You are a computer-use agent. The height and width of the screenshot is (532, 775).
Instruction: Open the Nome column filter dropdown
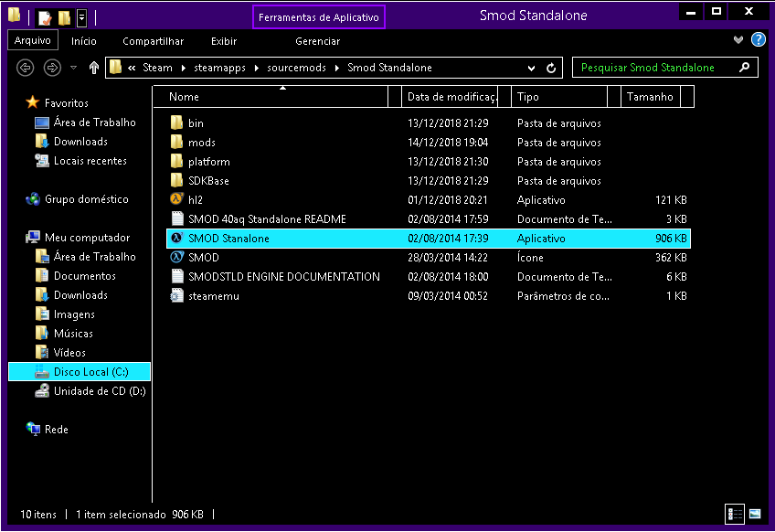(395, 96)
